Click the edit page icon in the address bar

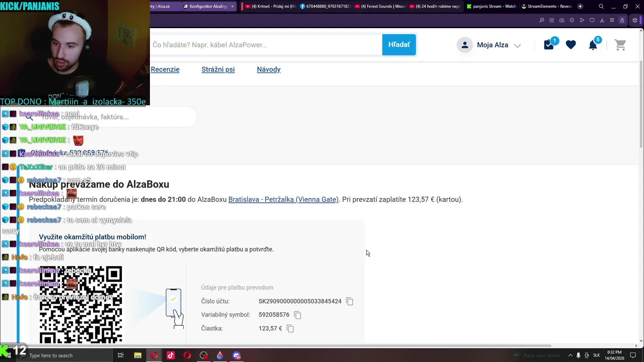point(552,20)
